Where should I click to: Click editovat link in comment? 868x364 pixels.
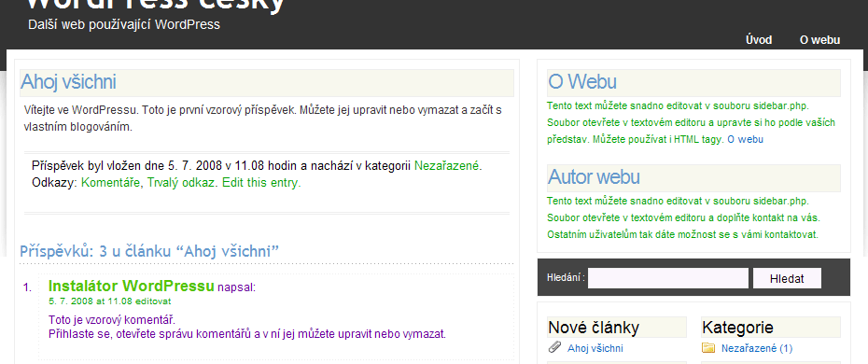coord(153,301)
